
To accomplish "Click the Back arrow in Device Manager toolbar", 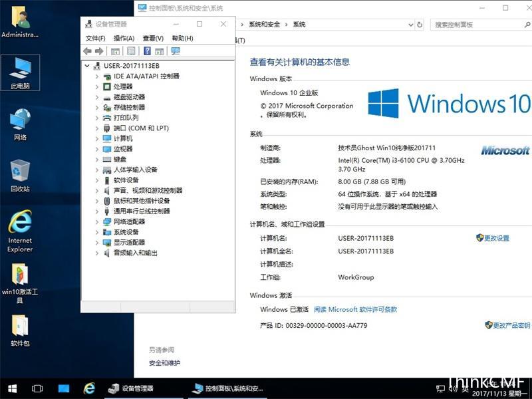I will pos(88,51).
